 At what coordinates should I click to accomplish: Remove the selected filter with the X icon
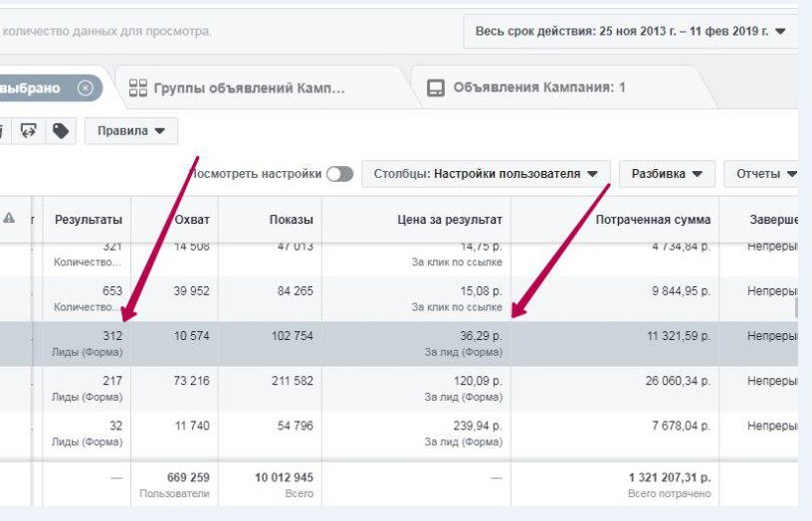(x=86, y=87)
